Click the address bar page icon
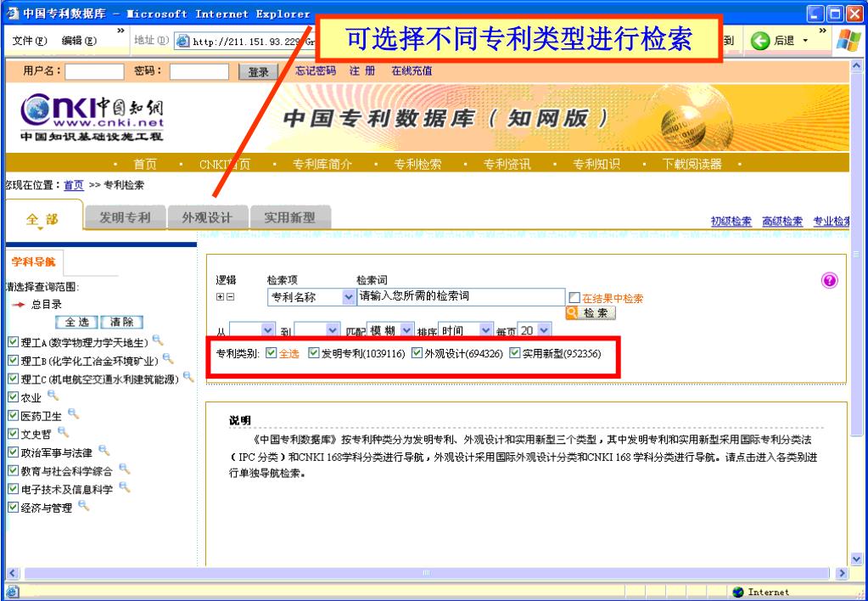This screenshot has width=868, height=601. tap(182, 41)
